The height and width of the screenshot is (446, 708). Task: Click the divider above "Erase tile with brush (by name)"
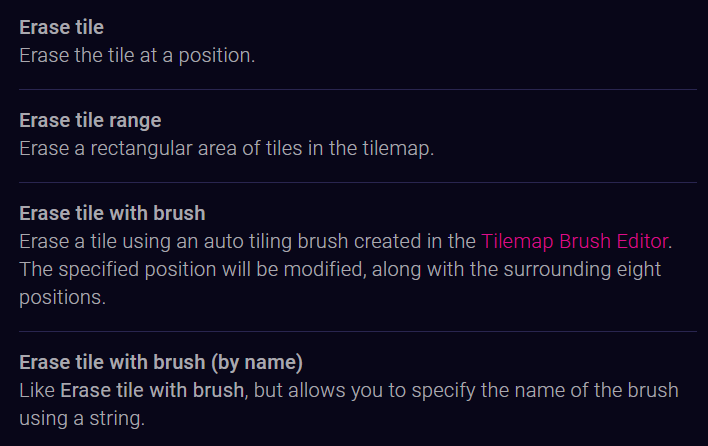coord(358,331)
